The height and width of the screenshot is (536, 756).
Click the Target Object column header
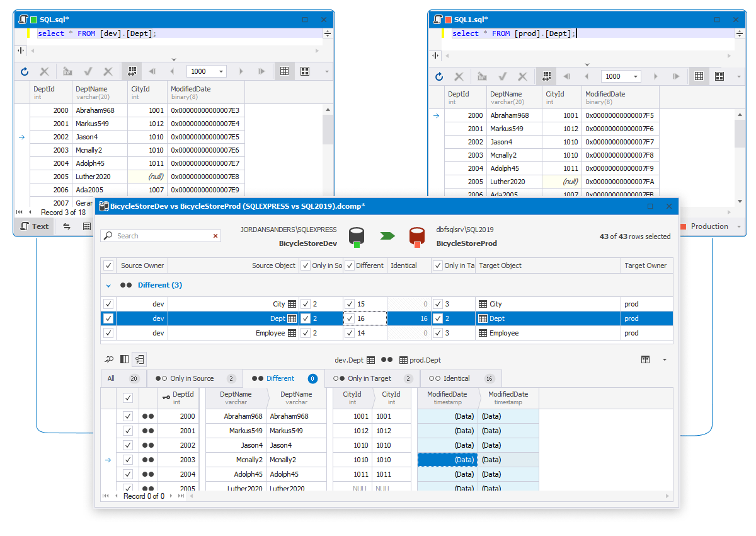pyautogui.click(x=548, y=265)
